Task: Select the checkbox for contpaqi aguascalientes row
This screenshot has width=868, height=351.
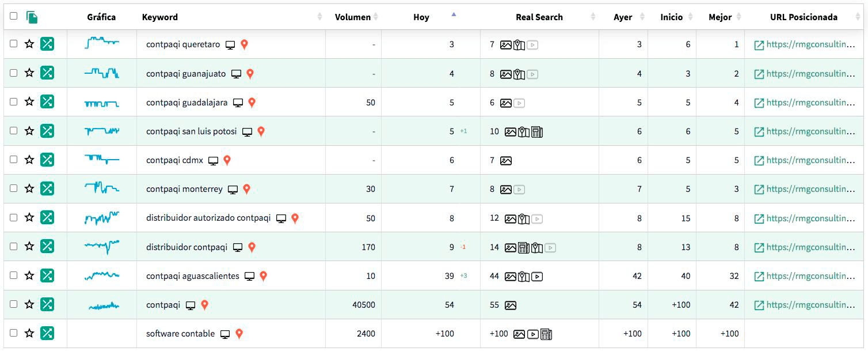Action: pyautogui.click(x=14, y=275)
